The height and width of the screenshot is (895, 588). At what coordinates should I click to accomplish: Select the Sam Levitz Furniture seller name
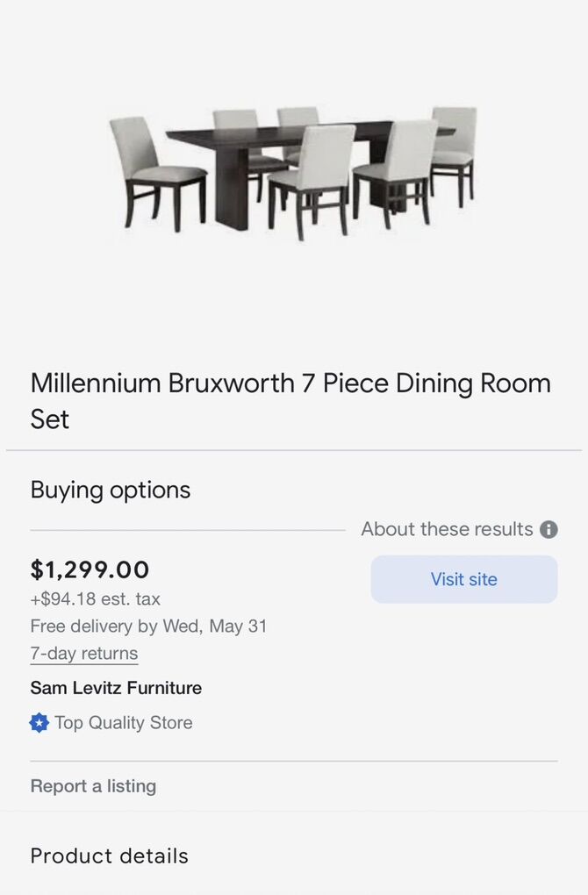pyautogui.click(x=116, y=688)
